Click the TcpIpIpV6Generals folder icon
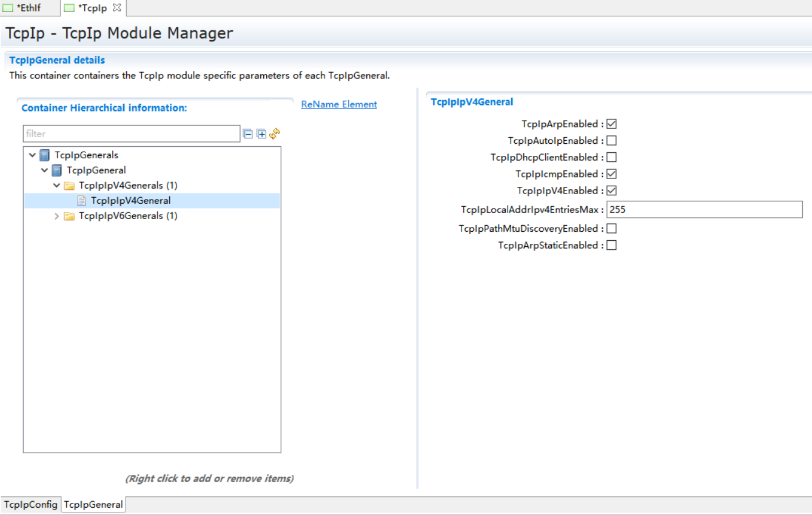 pyautogui.click(x=69, y=216)
